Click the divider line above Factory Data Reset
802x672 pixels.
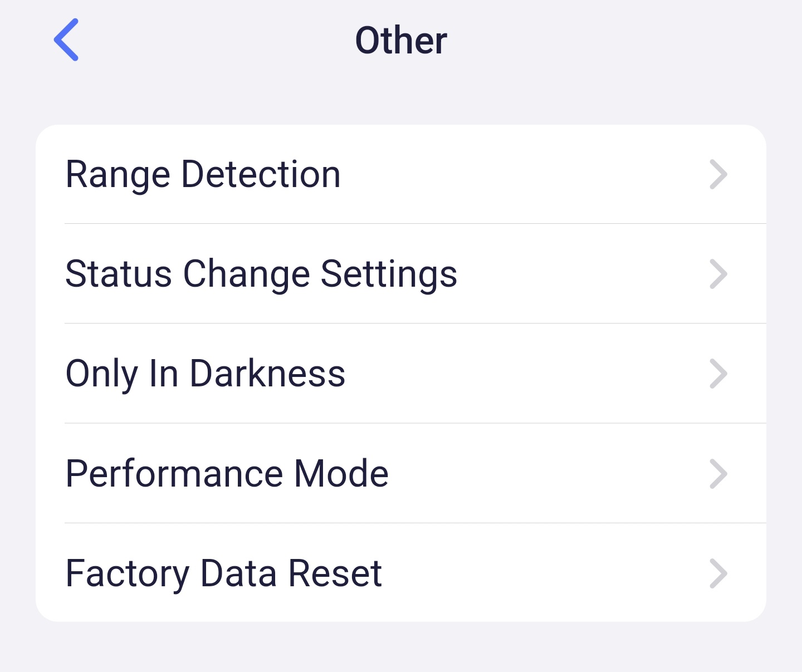point(415,523)
